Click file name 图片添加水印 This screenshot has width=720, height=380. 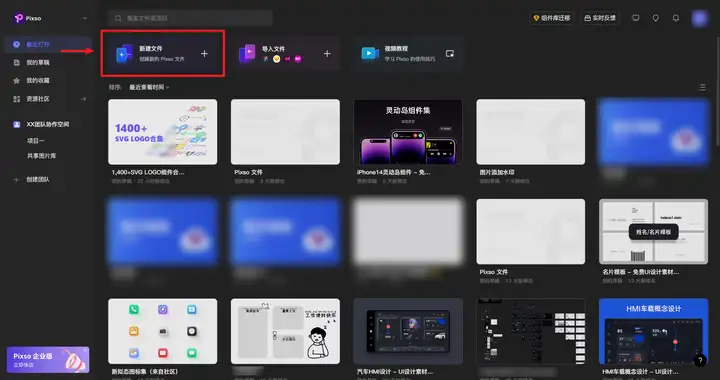[497, 173]
